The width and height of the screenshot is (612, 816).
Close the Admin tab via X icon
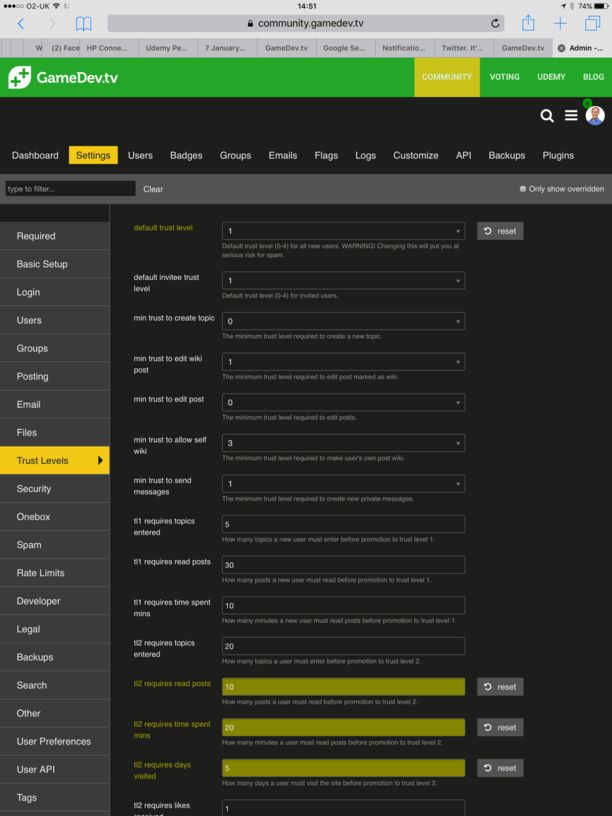(x=562, y=48)
